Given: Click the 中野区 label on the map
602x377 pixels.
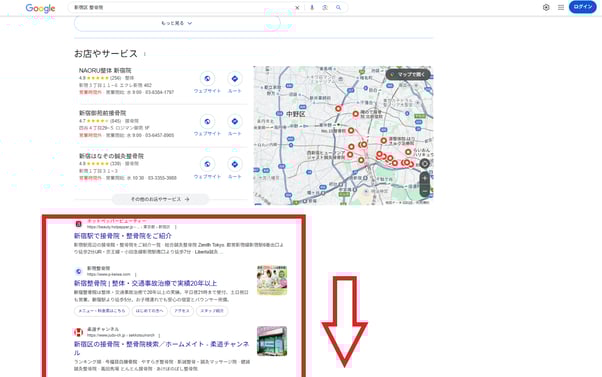Looking at the screenshot, I should [296, 114].
